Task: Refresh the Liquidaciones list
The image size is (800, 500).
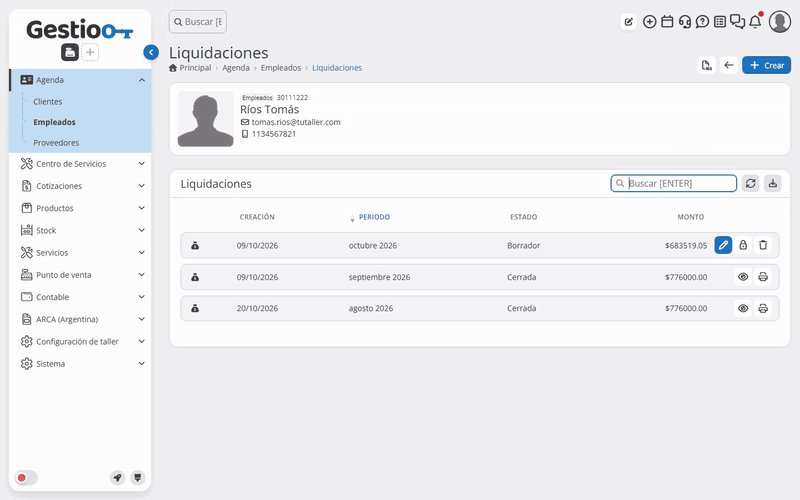Action: 751,183
